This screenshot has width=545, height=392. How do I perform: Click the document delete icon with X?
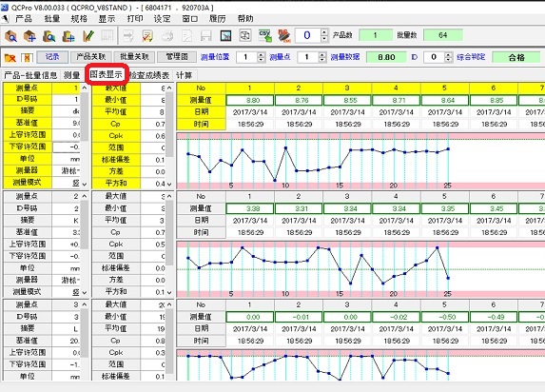pyautogui.click(x=28, y=58)
